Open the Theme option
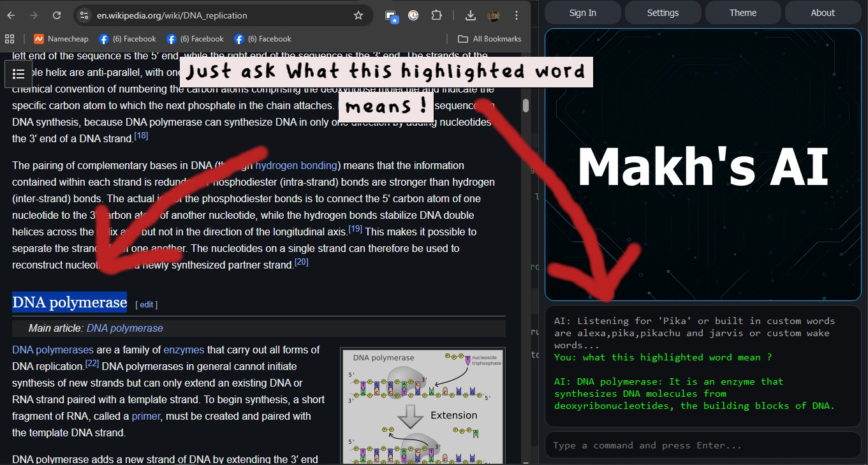 (743, 13)
